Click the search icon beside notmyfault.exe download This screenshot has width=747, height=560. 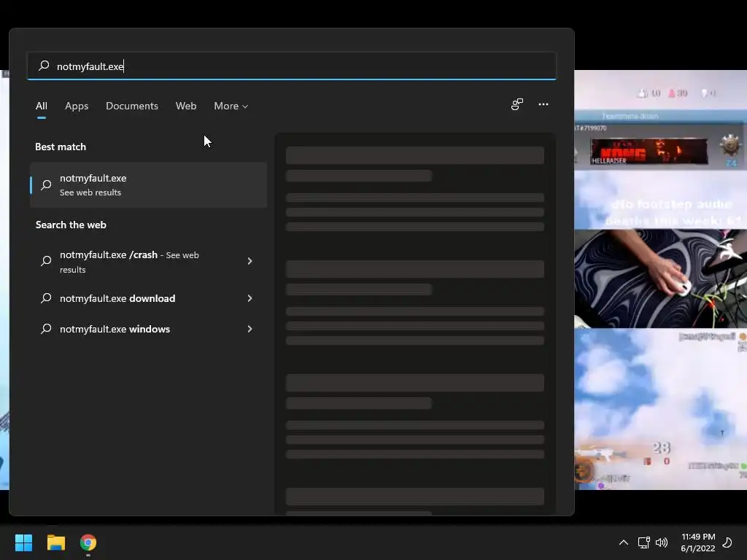[46, 298]
